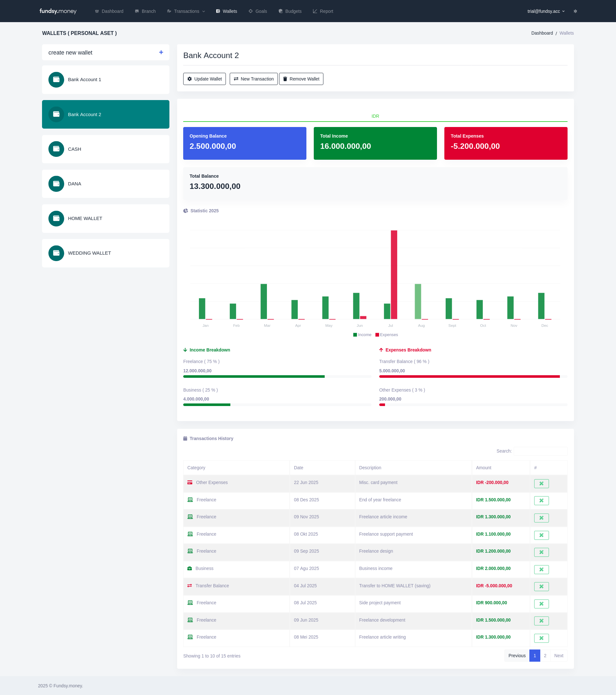This screenshot has height=695, width=616.
Task: Toggle Expenses series in chart legend
Action: pyautogui.click(x=386, y=335)
